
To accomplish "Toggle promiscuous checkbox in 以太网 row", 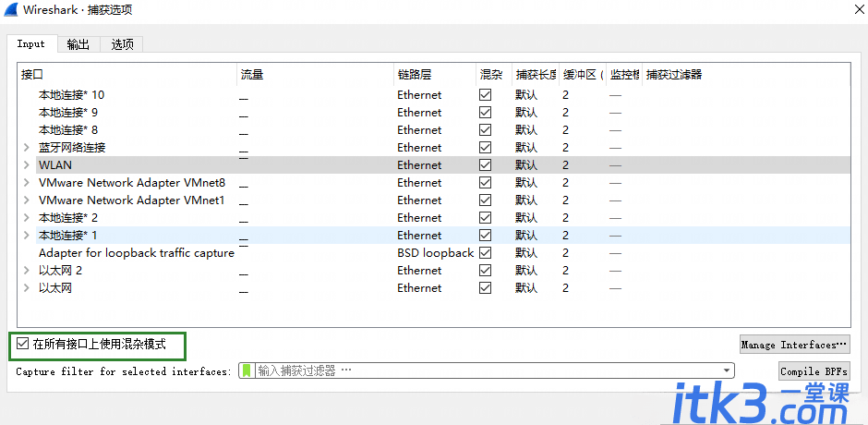I will pos(486,288).
